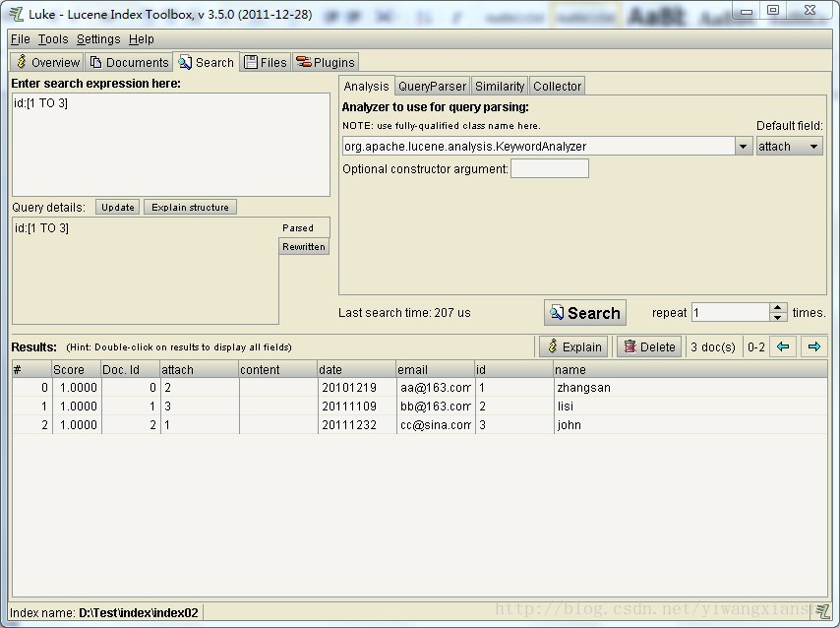
Task: Select the Search tab
Action: click(207, 62)
